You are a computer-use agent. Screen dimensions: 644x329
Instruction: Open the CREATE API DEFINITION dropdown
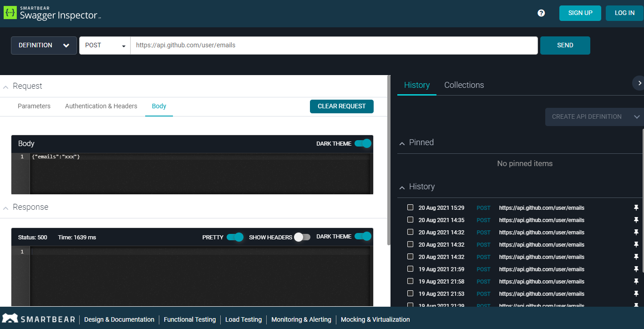point(595,117)
